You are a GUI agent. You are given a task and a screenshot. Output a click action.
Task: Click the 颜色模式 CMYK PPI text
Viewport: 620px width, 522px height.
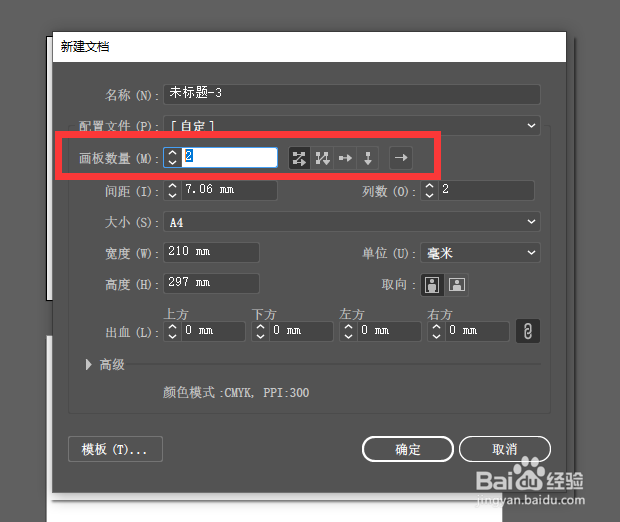click(x=236, y=393)
